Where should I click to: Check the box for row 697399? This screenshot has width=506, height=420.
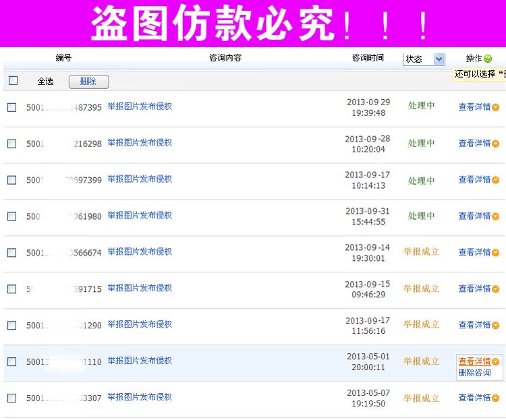pos(12,180)
